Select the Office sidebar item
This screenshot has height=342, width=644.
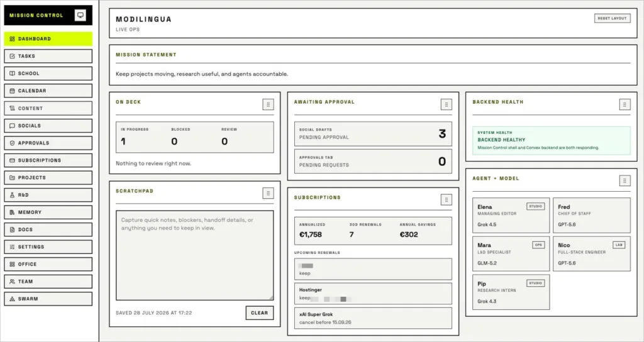point(48,265)
